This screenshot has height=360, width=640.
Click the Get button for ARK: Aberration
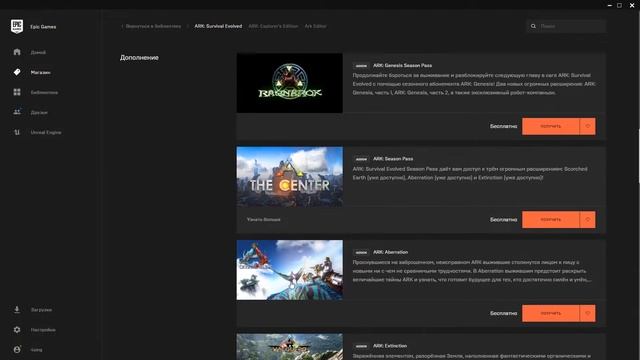coord(551,313)
